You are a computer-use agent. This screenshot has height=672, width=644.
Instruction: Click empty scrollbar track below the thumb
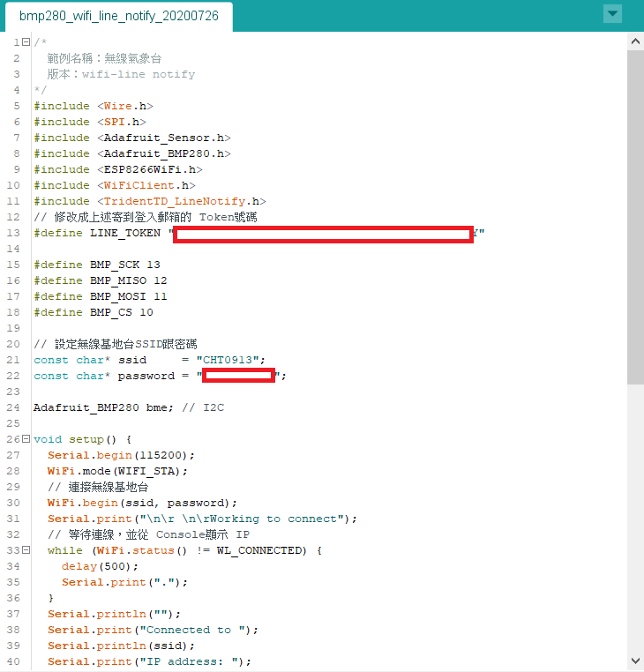point(635,520)
